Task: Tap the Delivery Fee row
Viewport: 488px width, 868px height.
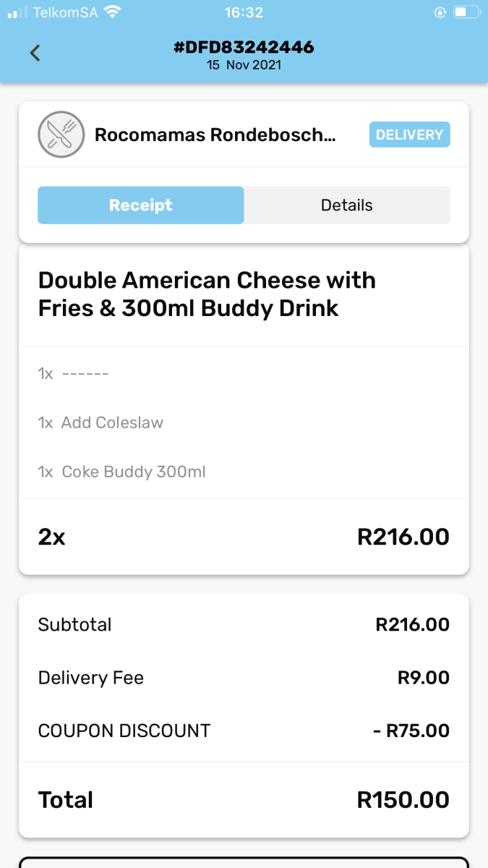Action: tap(244, 678)
